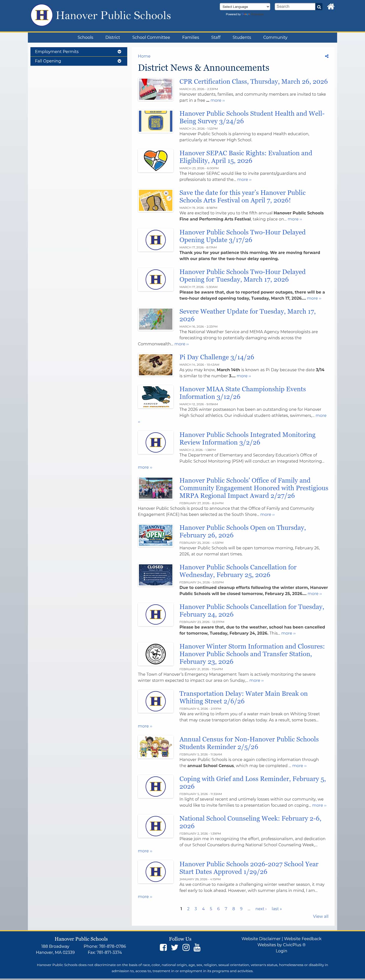The width and height of the screenshot is (365, 980).
Task: Open the Facebook icon in footer
Action: pos(163,947)
